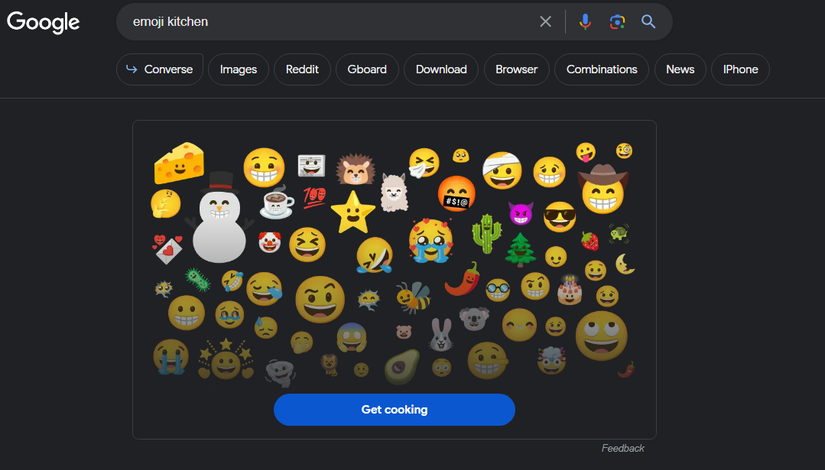Switch to the Images tab
This screenshot has height=470, width=825.
tap(238, 69)
